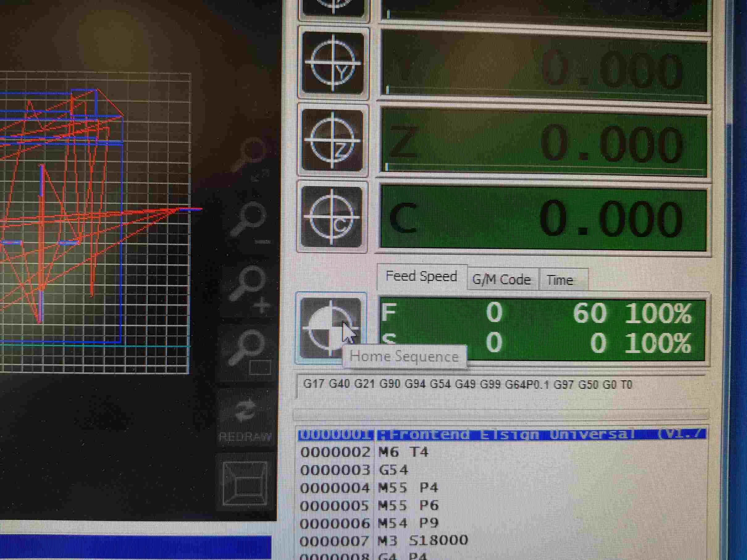Select G-code line M6 T4

click(404, 452)
